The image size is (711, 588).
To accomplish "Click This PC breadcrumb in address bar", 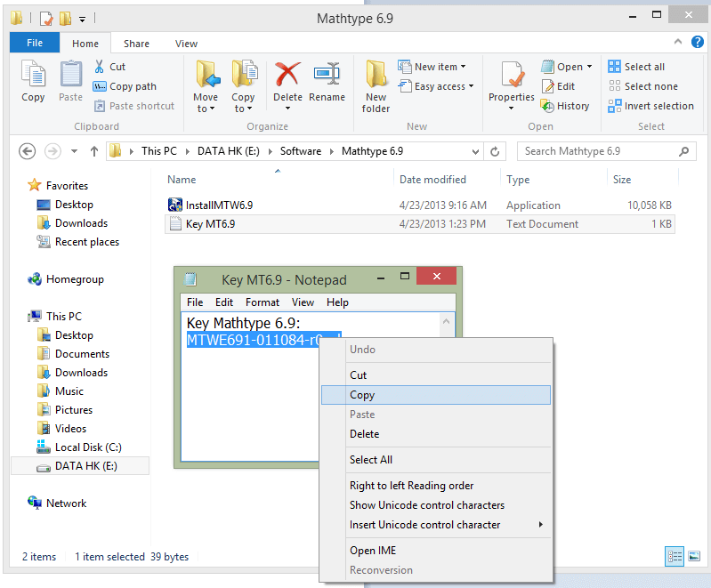I will pos(159,151).
